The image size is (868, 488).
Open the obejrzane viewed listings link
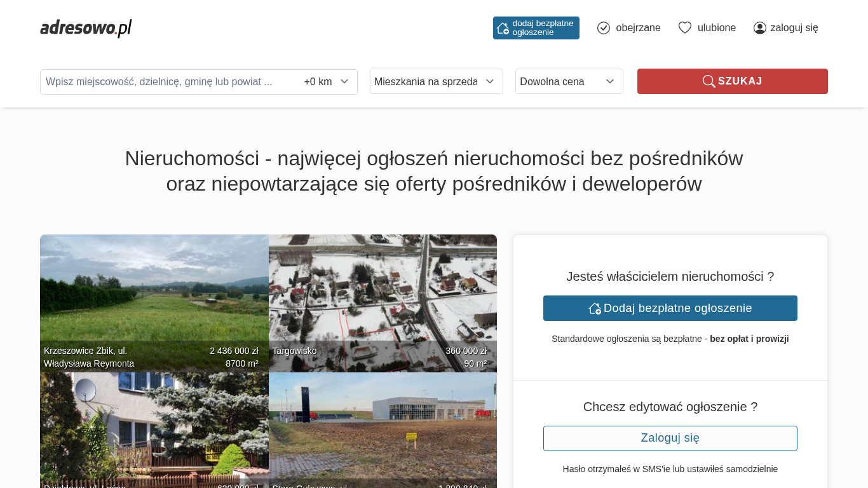click(638, 28)
